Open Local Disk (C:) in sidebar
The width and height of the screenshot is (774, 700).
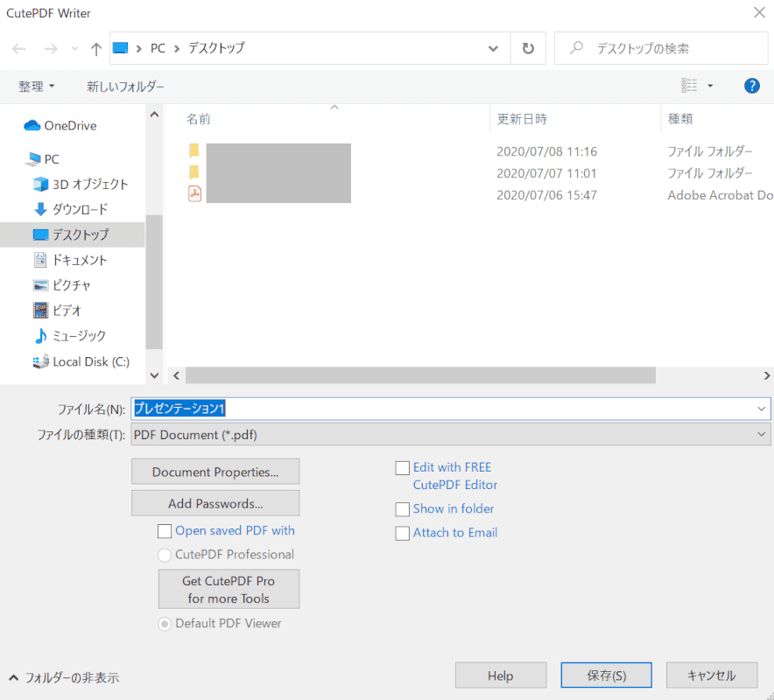pos(91,361)
